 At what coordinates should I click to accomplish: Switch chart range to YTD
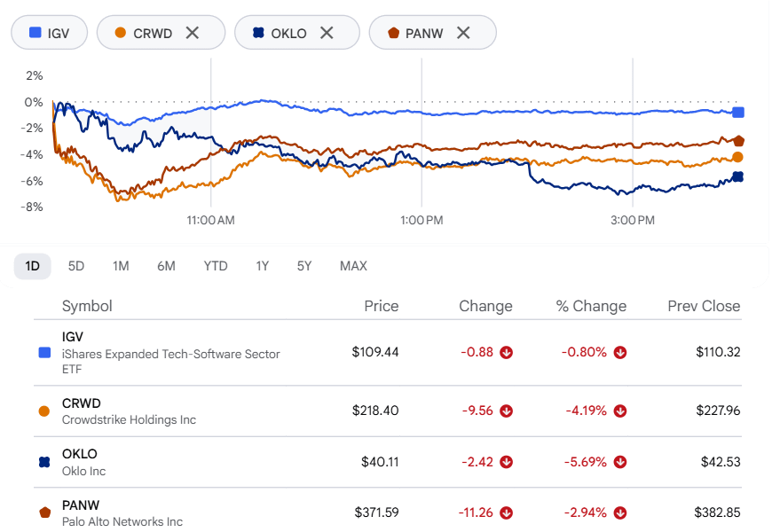[x=216, y=266]
